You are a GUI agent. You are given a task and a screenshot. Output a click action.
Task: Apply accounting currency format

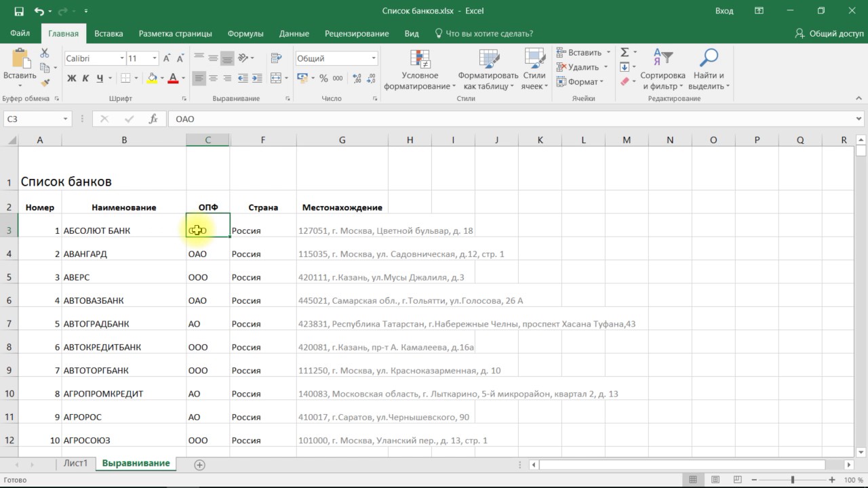[x=302, y=79]
